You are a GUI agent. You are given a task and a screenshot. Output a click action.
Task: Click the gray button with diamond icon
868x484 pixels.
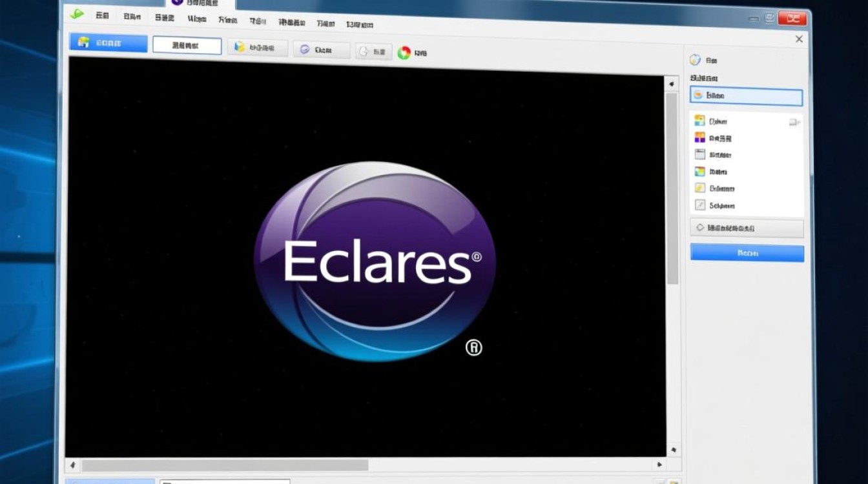[747, 228]
